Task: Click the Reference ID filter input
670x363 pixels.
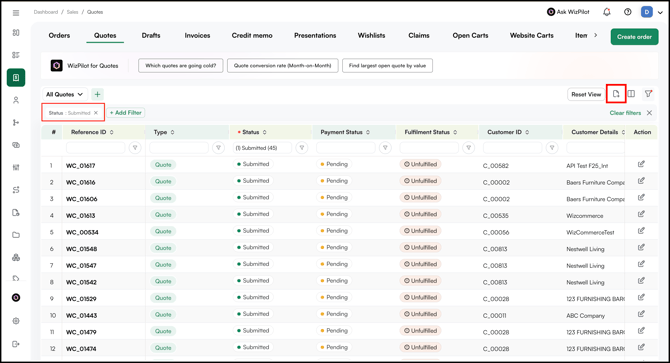Action: [95, 148]
